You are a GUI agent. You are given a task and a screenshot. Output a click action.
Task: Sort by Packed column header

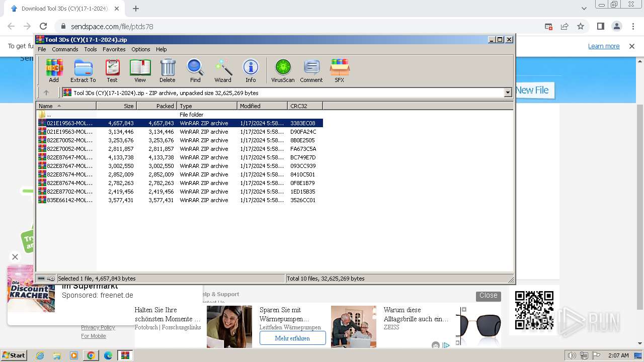click(156, 106)
